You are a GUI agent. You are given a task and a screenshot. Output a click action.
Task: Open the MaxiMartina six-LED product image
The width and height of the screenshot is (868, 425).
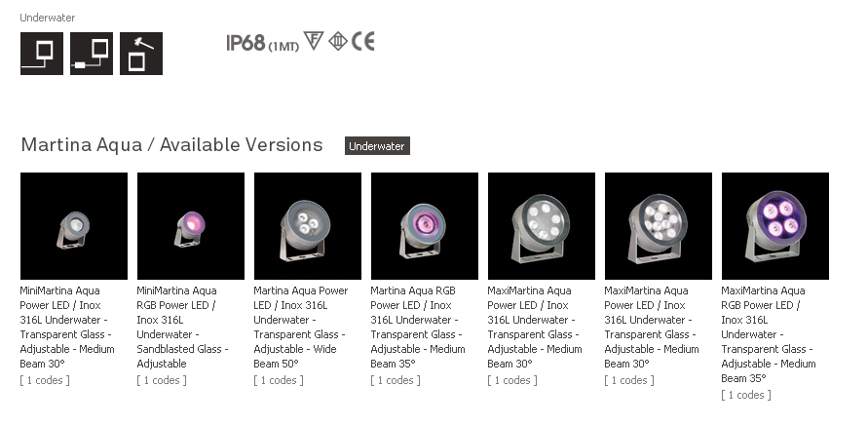pos(542,226)
